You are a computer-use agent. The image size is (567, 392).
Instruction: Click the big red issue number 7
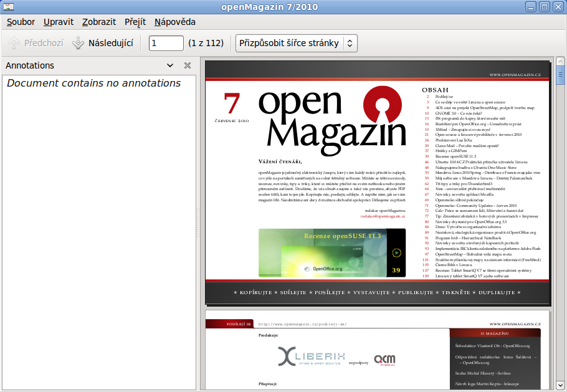click(x=232, y=103)
